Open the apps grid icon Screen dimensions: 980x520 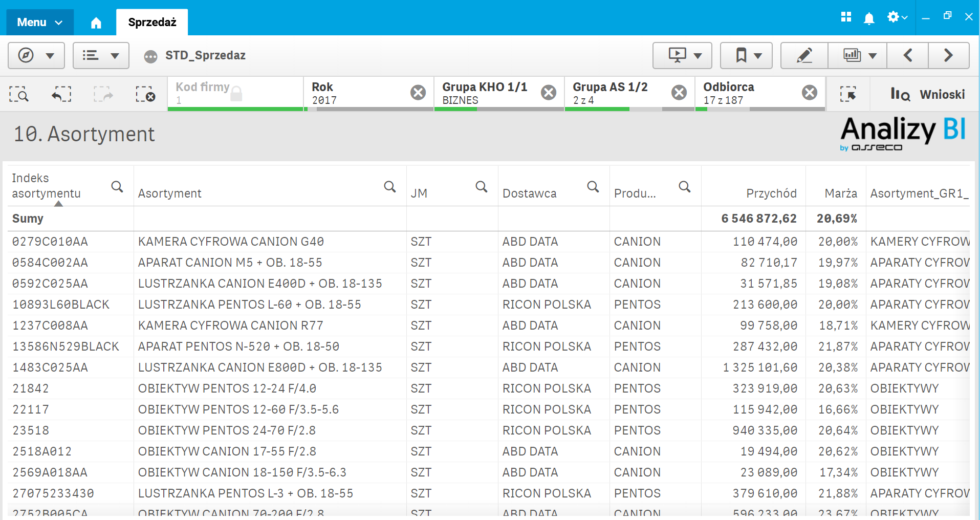point(846,17)
